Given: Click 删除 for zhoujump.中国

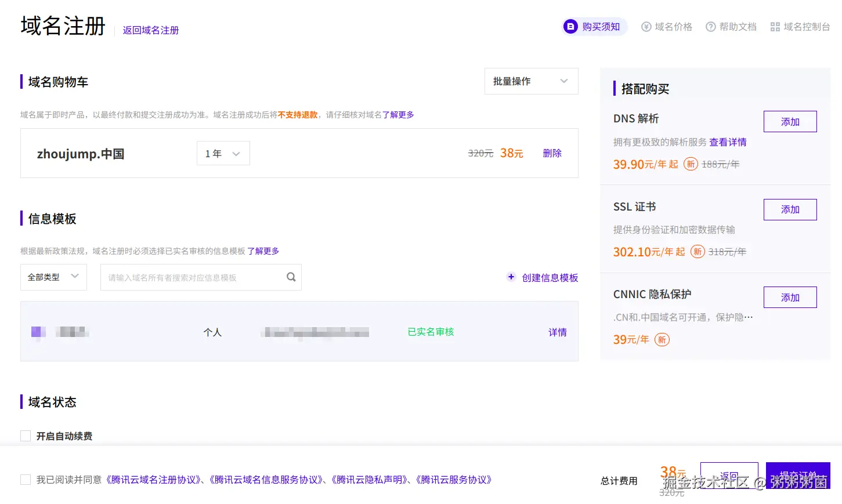Looking at the screenshot, I should (x=552, y=153).
